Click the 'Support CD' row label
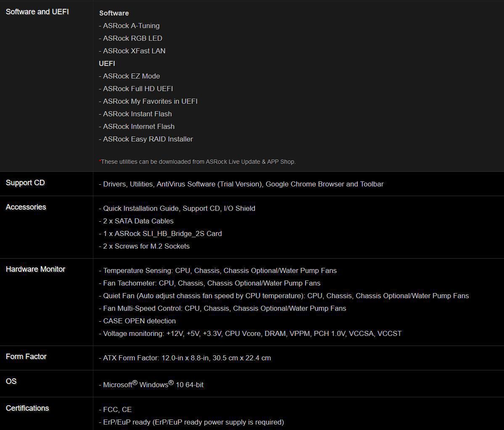504x430 pixels. 25,183
